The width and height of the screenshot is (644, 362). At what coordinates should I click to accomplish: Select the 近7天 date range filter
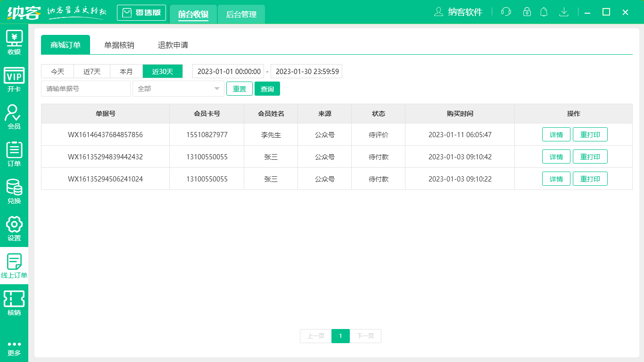pos(92,71)
